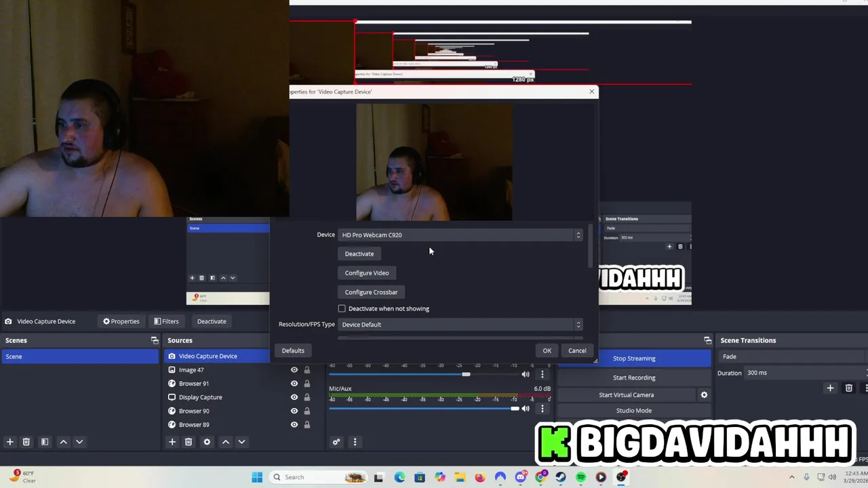Unlock the Image 47 source
This screenshot has height=488, width=868.
pos(307,370)
